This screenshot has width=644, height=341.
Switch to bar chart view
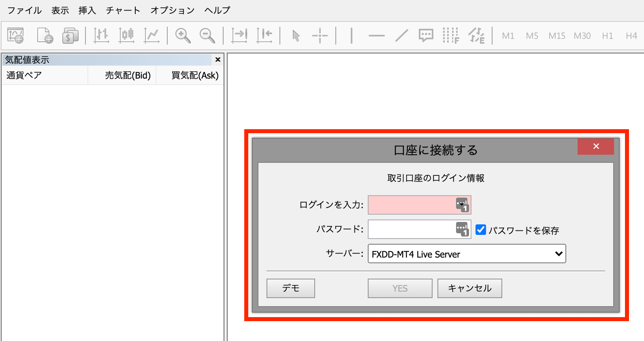pos(101,36)
